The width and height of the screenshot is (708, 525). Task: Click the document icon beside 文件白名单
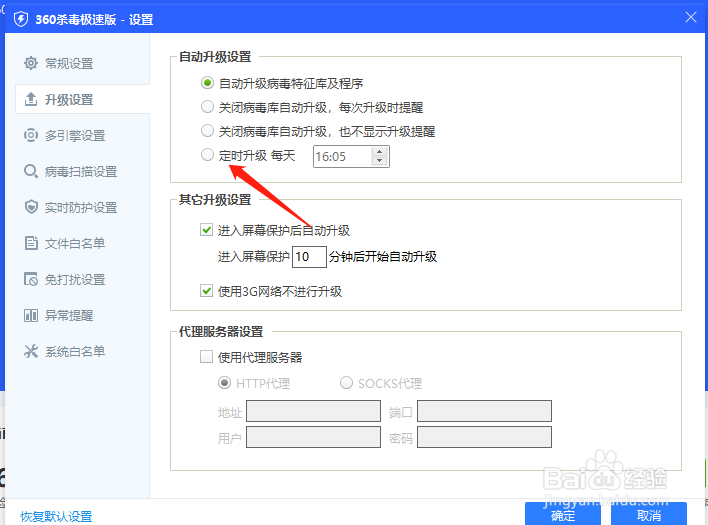click(31, 243)
